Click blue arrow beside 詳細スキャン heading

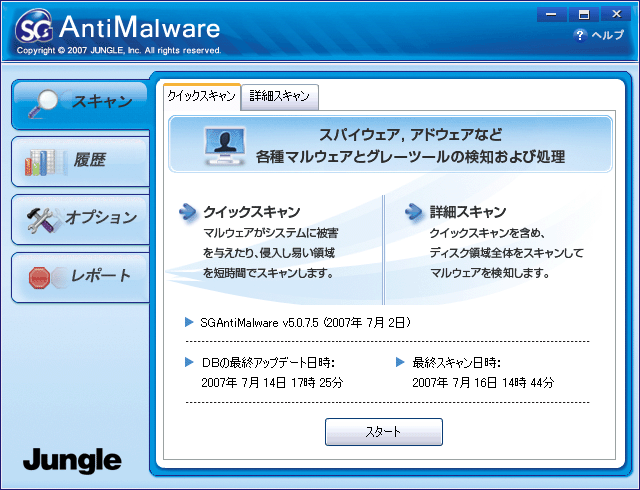[x=413, y=212]
